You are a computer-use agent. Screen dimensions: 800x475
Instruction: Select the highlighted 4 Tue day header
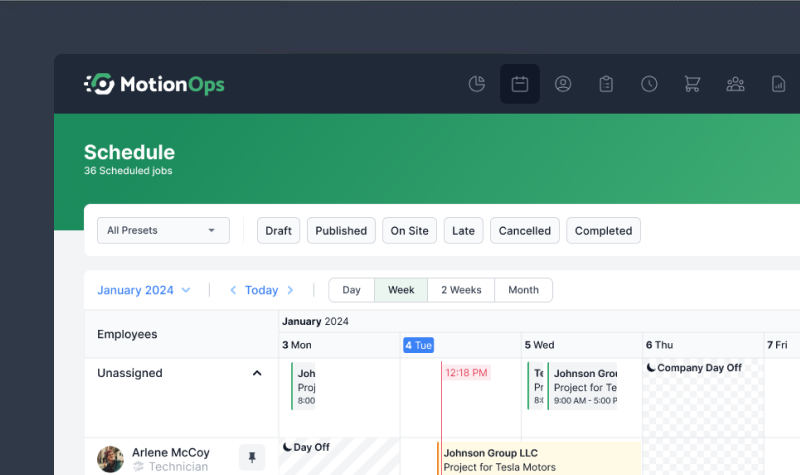tap(418, 345)
